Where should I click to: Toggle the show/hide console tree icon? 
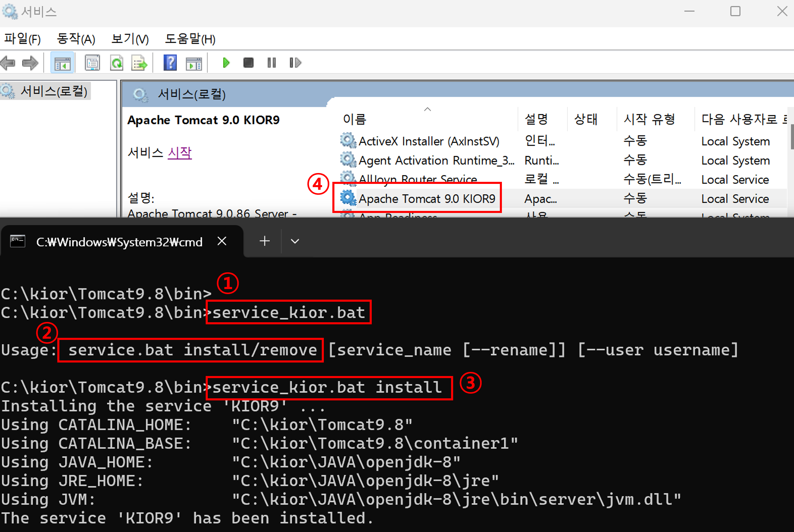pyautogui.click(x=62, y=63)
